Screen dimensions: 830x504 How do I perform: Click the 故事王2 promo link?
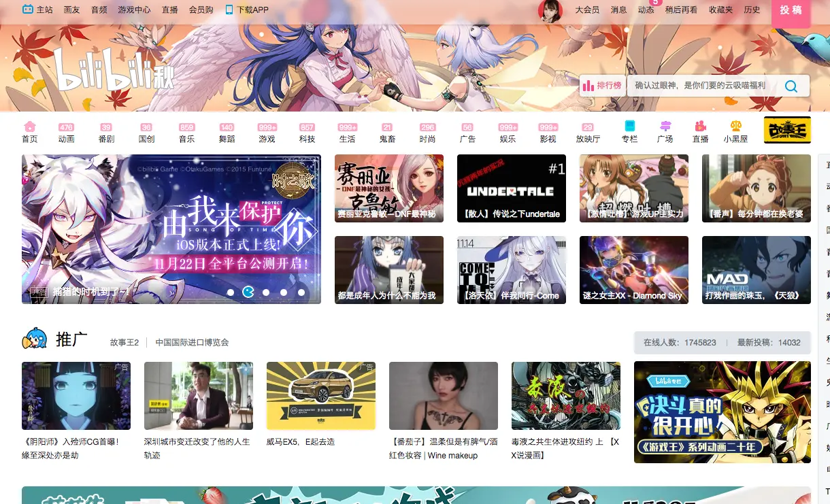[x=124, y=342]
